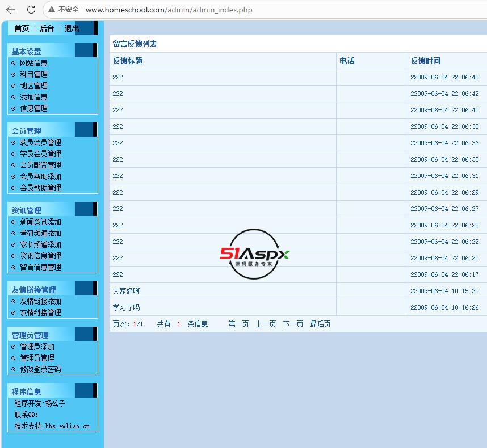Choose 家长频道添加 menu item

point(40,244)
